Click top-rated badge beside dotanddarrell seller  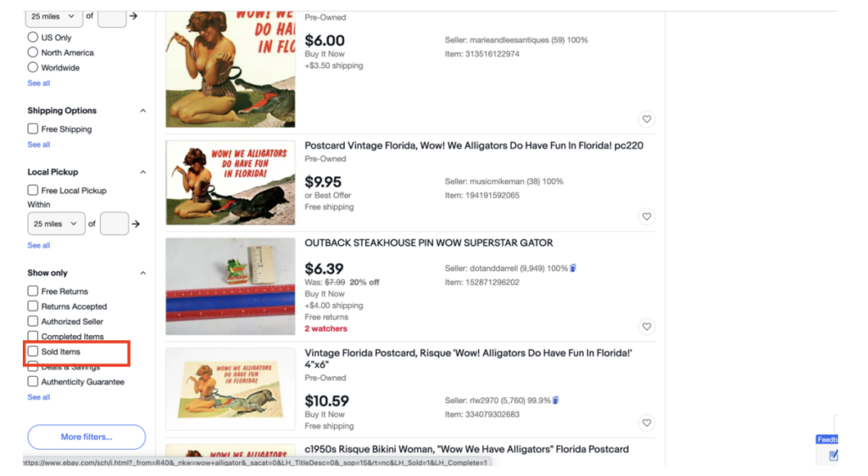point(573,268)
